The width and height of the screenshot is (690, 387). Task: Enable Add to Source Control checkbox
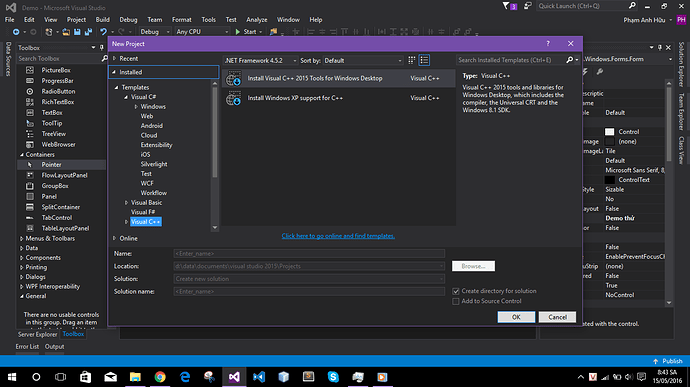456,301
